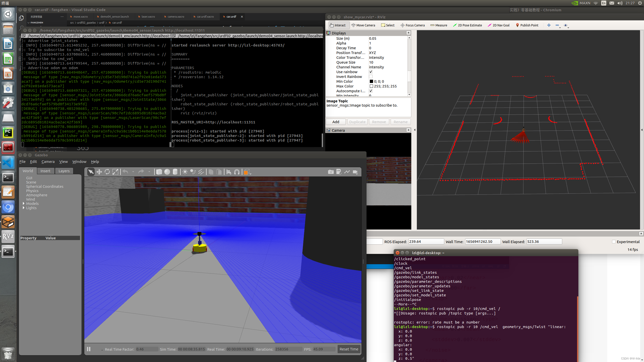Toggle Gazebo snap magnet tool

237,172
